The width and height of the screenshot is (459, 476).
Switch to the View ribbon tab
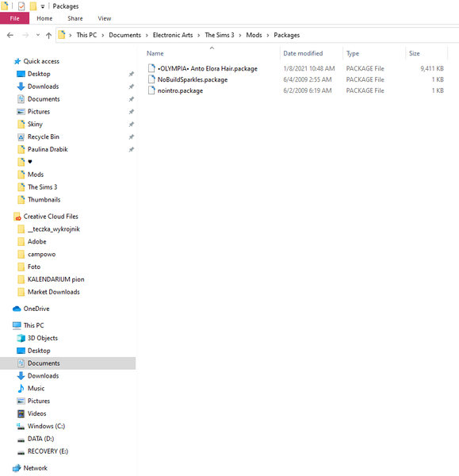click(105, 18)
